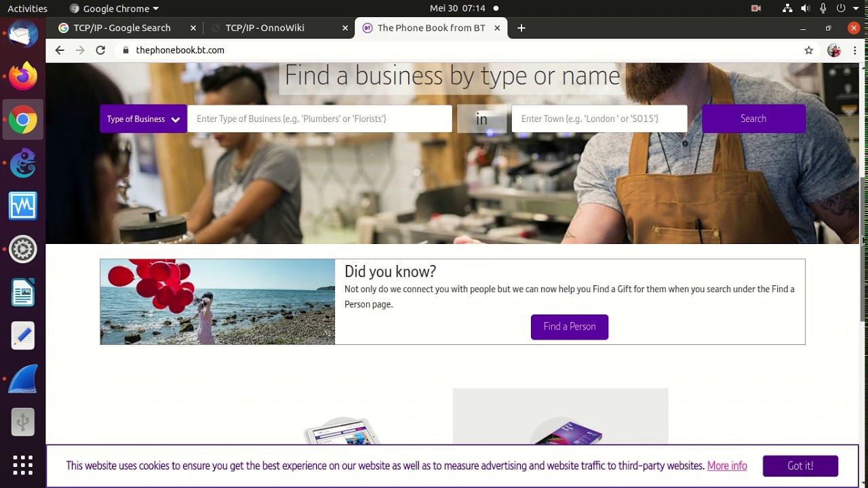Bookmark this page with the star icon

(808, 50)
